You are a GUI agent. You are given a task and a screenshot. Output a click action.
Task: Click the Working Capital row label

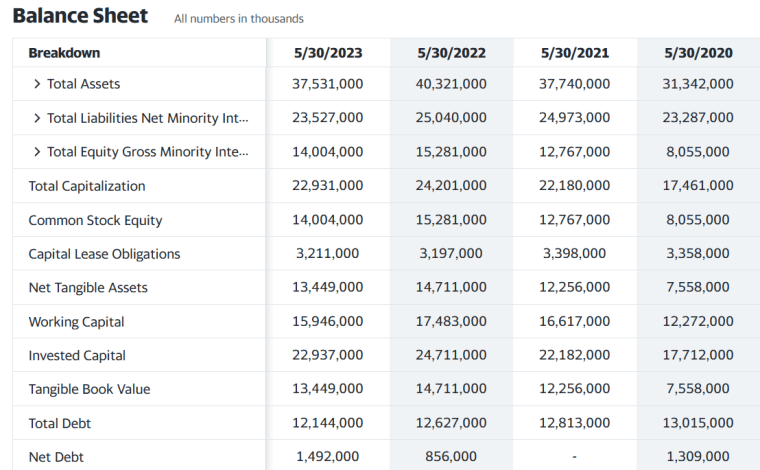(x=76, y=322)
